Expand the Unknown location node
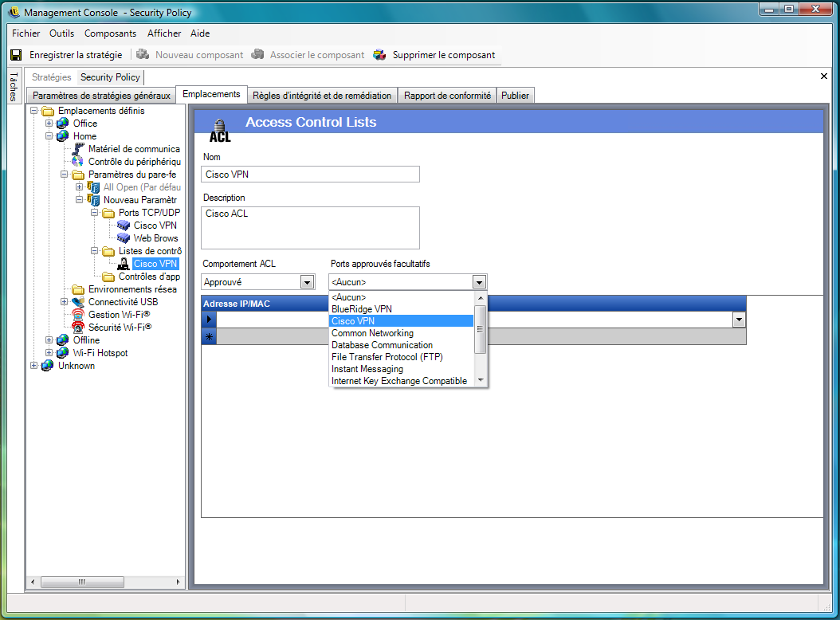This screenshot has width=840, height=620. coord(34,366)
